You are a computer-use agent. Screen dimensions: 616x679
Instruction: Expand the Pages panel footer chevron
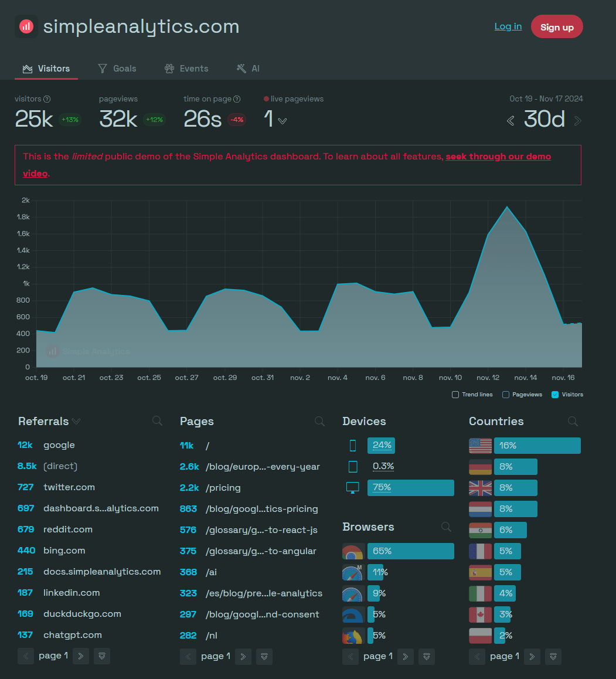[x=264, y=656]
